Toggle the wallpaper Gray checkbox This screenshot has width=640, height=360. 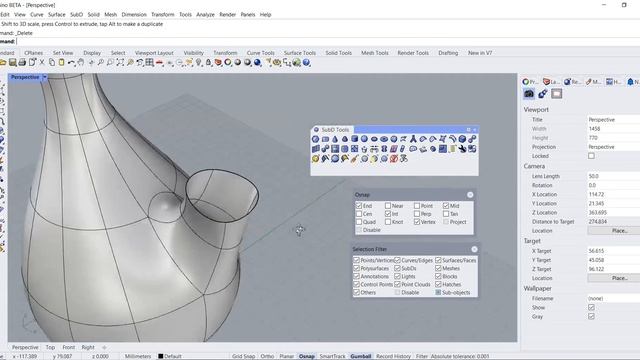tap(591, 316)
